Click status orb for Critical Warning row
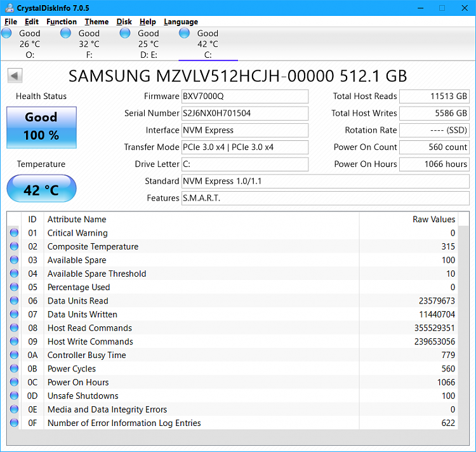The height and width of the screenshot is (452, 476). (14, 232)
